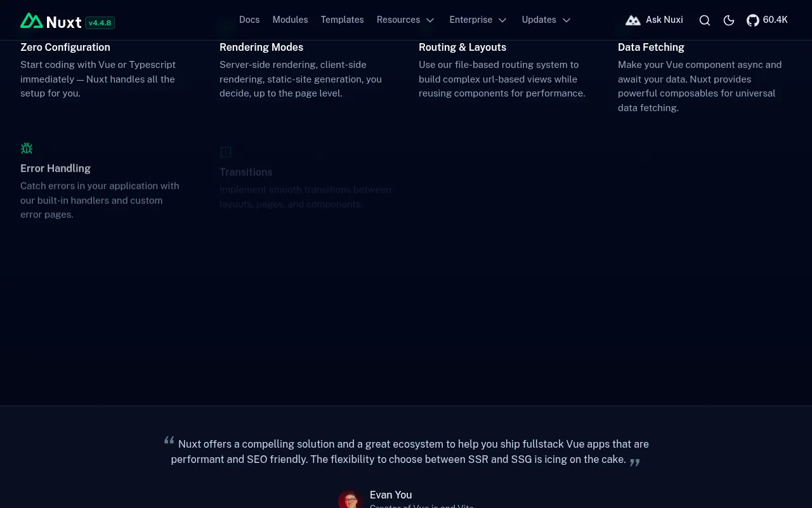Screen dimensions: 812x508
Task: Click the Nuxi mascot icon
Action: [x=633, y=20]
